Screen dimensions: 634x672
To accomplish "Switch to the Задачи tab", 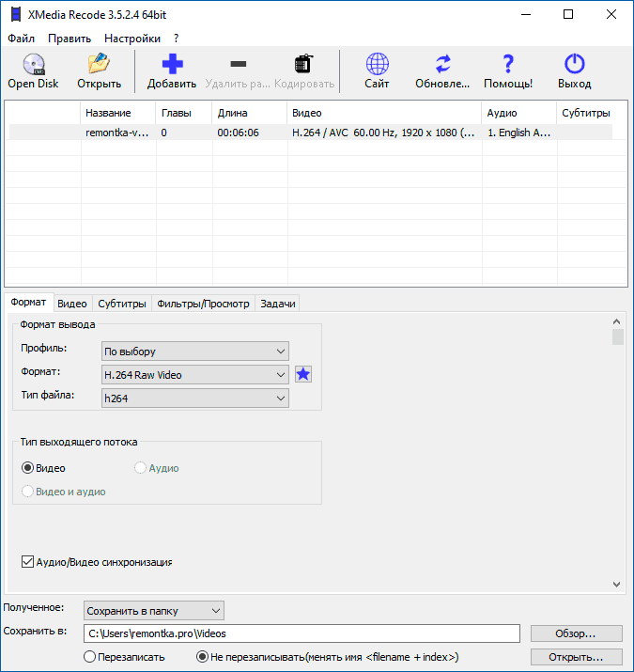I will tap(278, 304).
